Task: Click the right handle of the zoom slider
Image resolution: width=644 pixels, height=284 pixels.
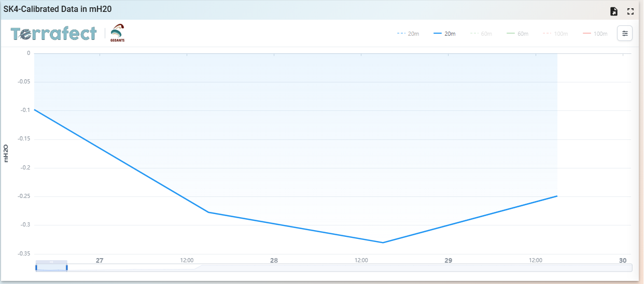Action: point(67,267)
